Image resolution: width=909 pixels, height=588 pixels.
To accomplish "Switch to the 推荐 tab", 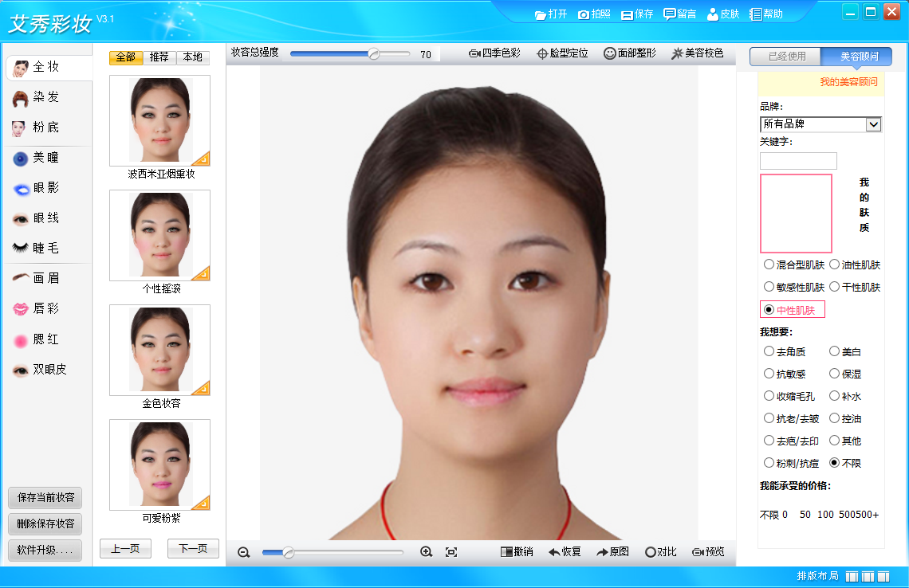I will point(159,57).
